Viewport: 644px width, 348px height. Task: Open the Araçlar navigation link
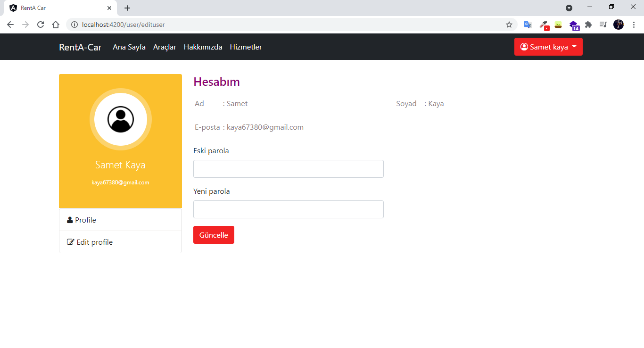pyautogui.click(x=165, y=47)
